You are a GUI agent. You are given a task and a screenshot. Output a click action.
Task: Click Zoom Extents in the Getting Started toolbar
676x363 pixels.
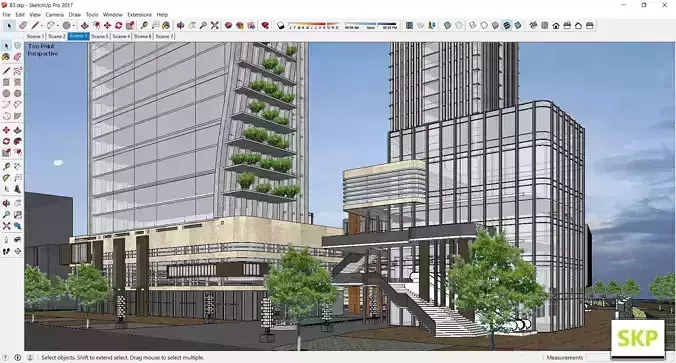click(214, 25)
